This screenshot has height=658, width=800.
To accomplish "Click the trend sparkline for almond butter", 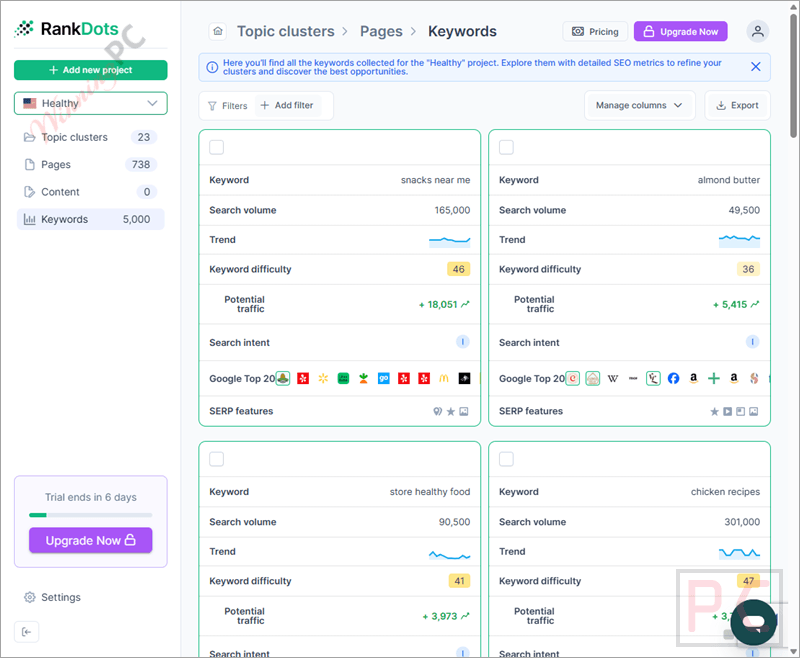I will 739,240.
